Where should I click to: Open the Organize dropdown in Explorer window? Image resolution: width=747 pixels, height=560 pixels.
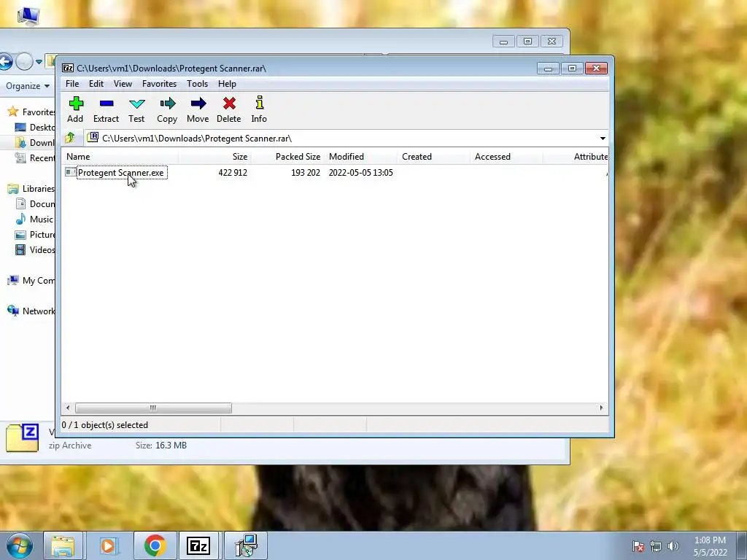(28, 86)
